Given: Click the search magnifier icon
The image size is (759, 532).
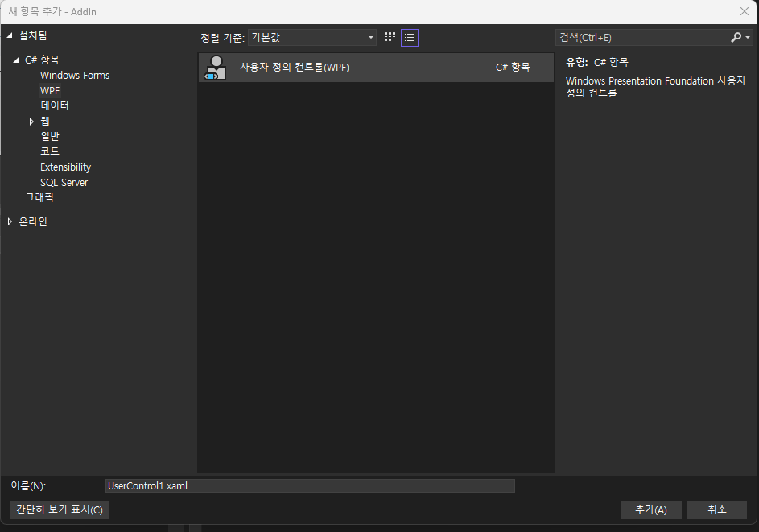Looking at the screenshot, I should coord(736,37).
